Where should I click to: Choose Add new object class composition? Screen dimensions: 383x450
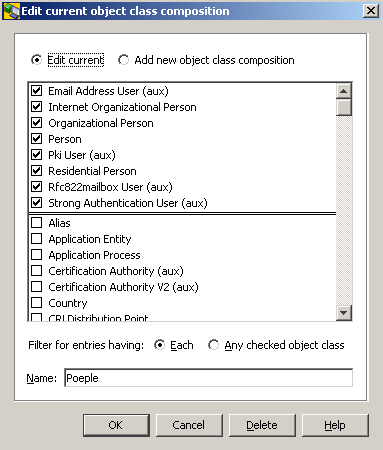(123, 60)
